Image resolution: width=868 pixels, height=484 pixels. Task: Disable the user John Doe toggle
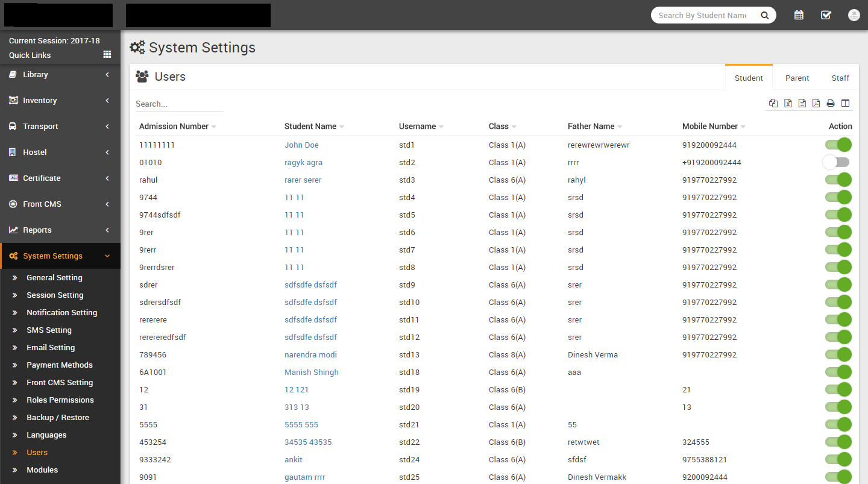tap(838, 145)
